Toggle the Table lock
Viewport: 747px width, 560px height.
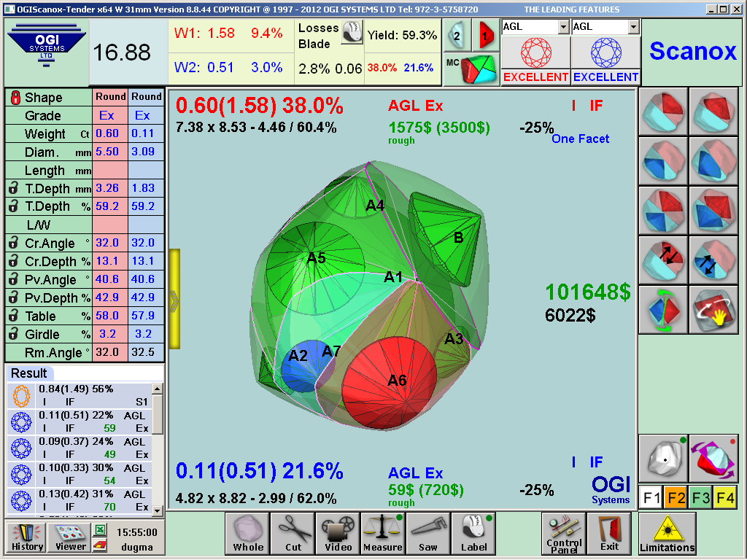pyautogui.click(x=14, y=316)
